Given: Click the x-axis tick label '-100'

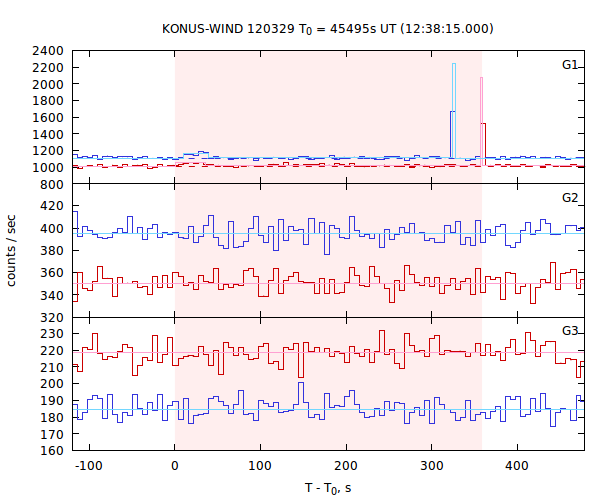Looking at the screenshot, I should [88, 466].
